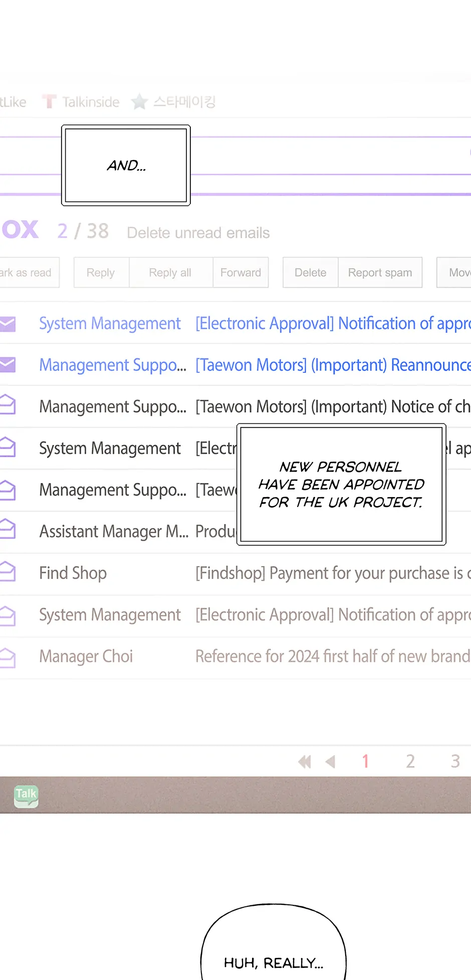Image resolution: width=471 pixels, height=980 pixels.
Task: Click envelope icon beside Taewon Motors Reannouncement email
Action: [8, 365]
